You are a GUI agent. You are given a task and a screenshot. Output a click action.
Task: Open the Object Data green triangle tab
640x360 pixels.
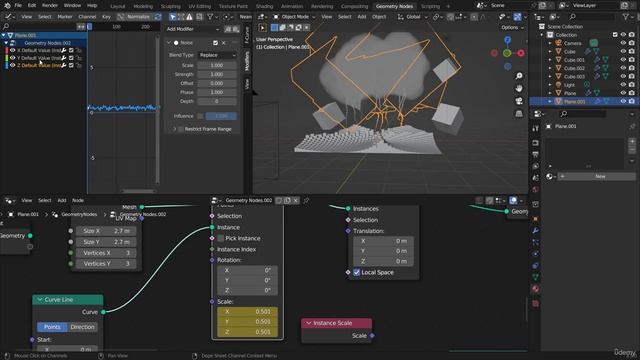[536, 277]
